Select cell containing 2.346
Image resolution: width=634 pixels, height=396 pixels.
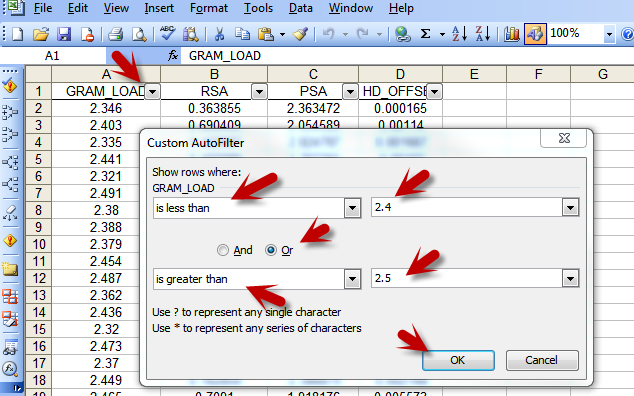pos(106,108)
